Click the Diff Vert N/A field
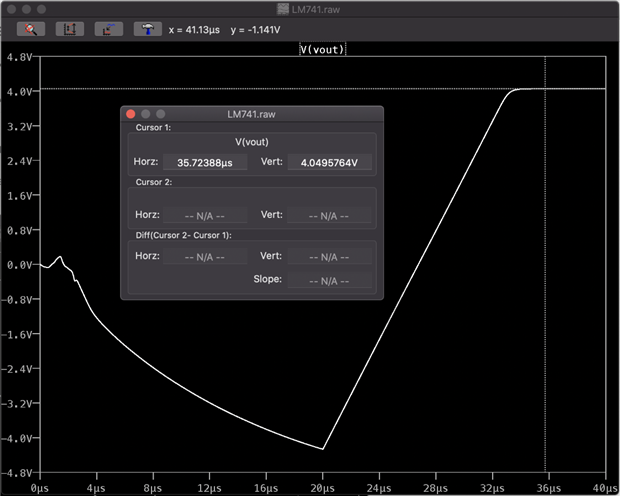Viewport: 620px width, 496px height. pyautogui.click(x=329, y=257)
